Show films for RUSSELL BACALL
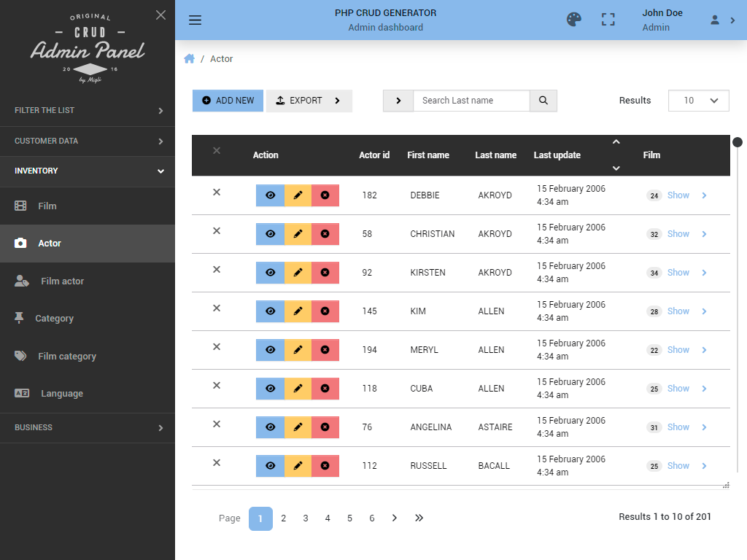 pyautogui.click(x=678, y=465)
